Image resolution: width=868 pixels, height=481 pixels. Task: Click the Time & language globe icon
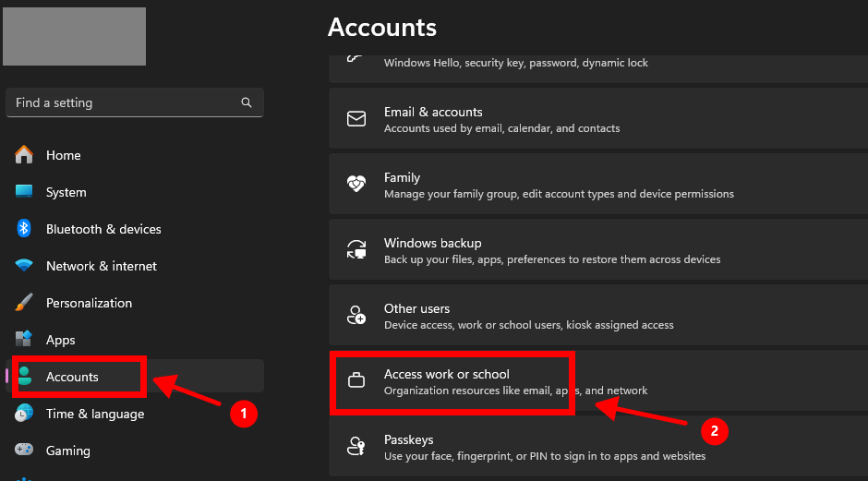(x=24, y=414)
